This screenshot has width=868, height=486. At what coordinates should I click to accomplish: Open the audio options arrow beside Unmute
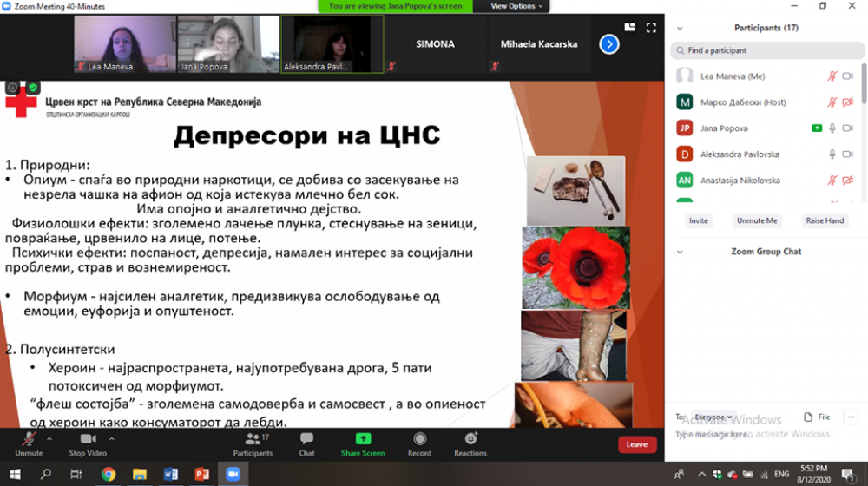pos(49,438)
